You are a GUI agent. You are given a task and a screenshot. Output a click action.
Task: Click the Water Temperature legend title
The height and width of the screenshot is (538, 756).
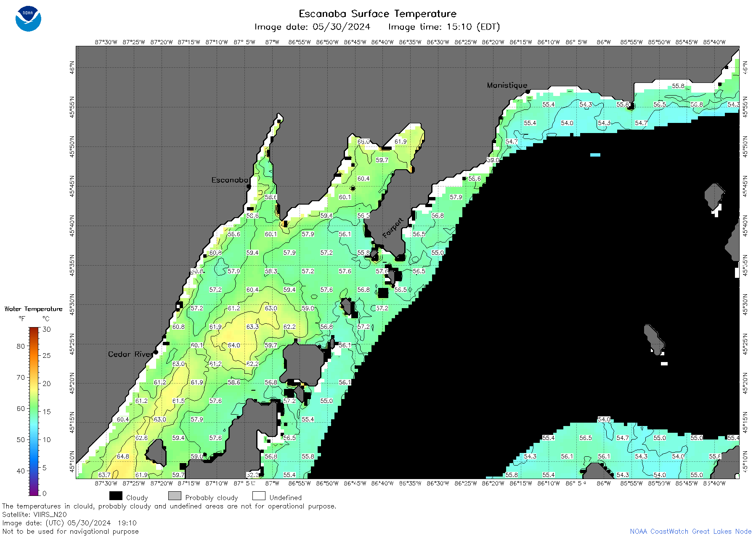point(33,309)
